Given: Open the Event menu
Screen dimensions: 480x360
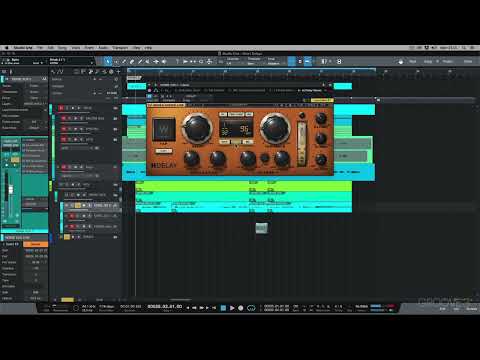Looking at the screenshot, I should click(x=89, y=48).
